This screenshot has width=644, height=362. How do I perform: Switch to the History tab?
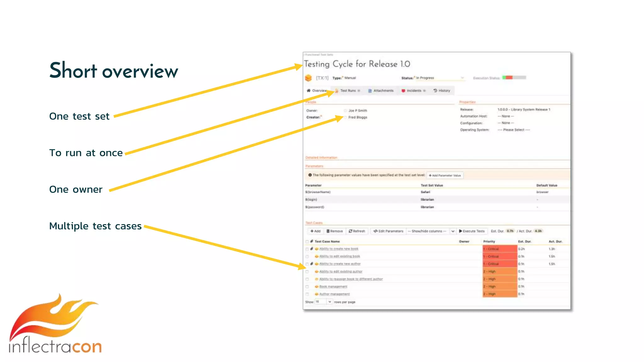[x=442, y=90]
